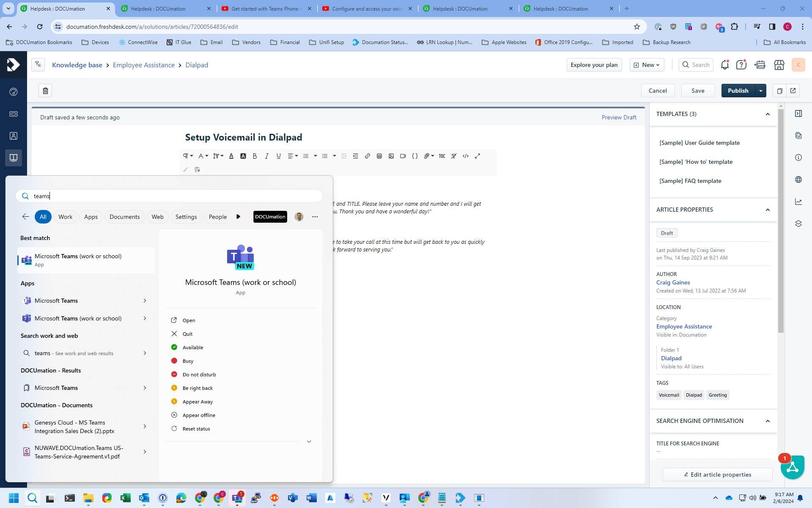812x508 pixels.
Task: Open the Publish dropdown arrow
Action: click(x=761, y=91)
